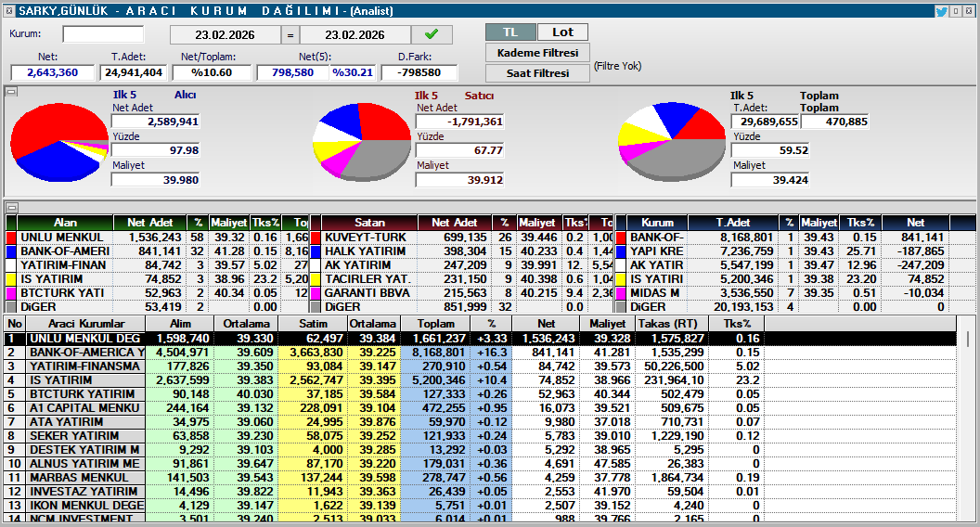
Task: Click the D.Fark value -798580
Action: 419,72
